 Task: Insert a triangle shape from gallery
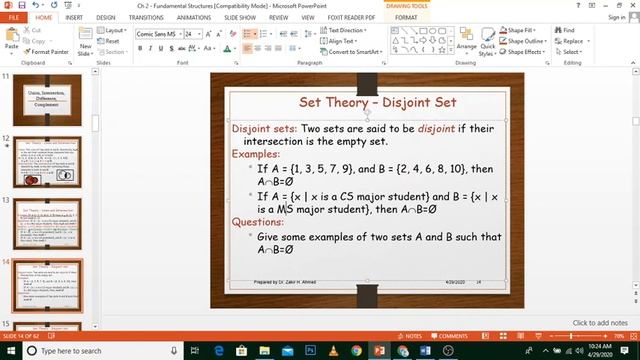click(x=395, y=40)
